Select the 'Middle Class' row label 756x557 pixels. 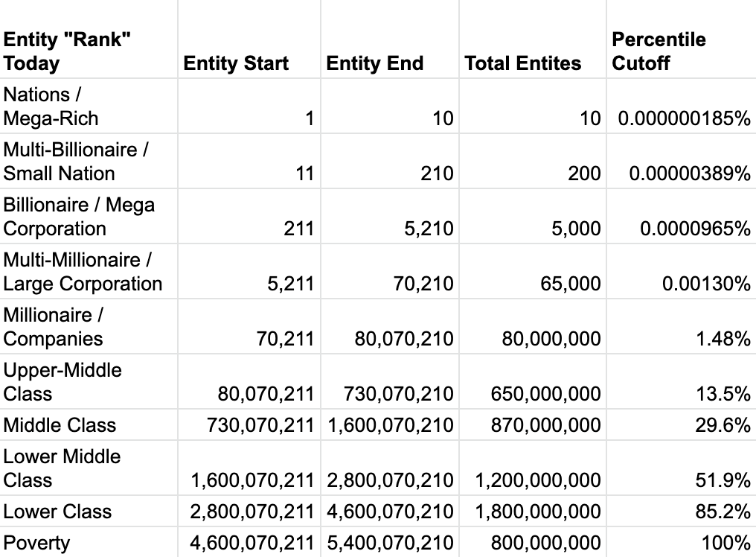[60, 425]
